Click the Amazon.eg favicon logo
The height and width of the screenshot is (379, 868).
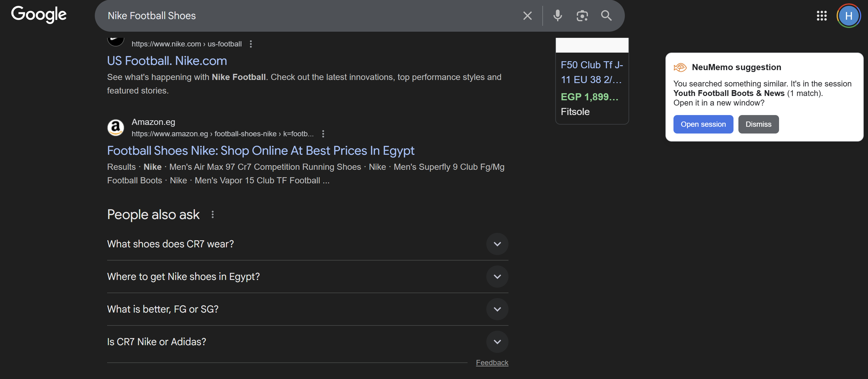click(115, 128)
